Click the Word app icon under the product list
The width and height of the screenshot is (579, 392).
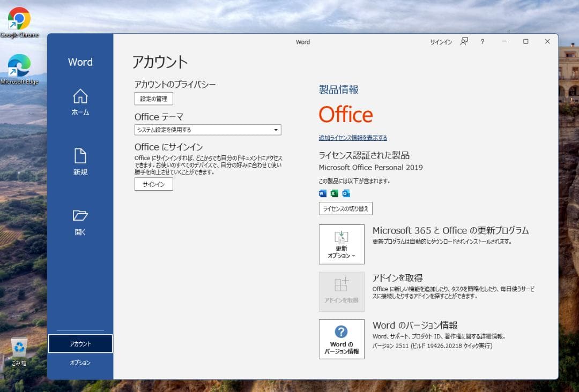click(x=322, y=193)
